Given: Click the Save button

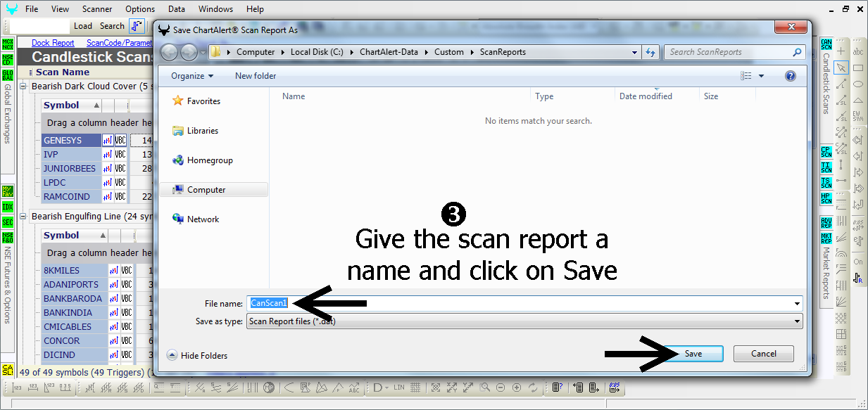Looking at the screenshot, I should pyautogui.click(x=693, y=354).
